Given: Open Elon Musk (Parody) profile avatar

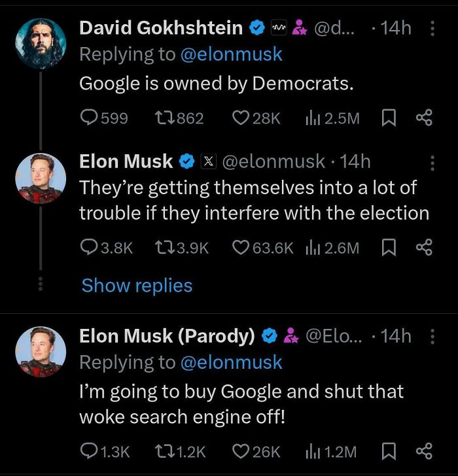Looking at the screenshot, I should [41, 351].
